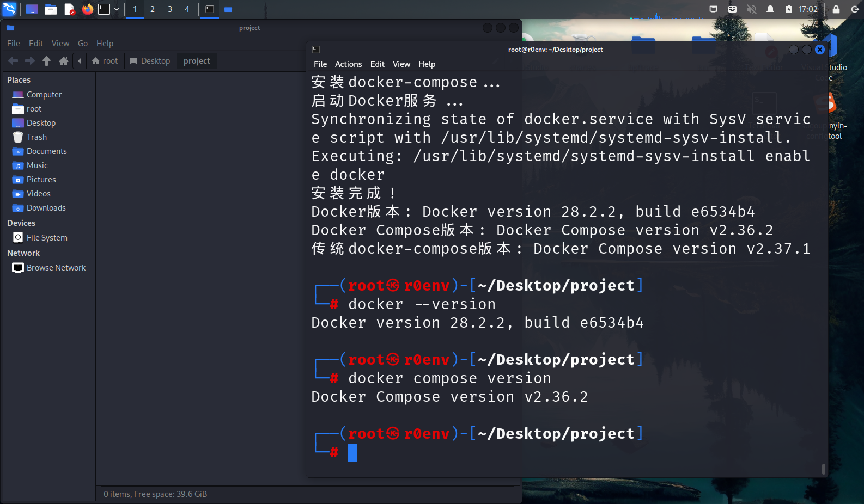Screen dimensions: 864x504
Task: Launch Firefox from the panel
Action: [87, 9]
